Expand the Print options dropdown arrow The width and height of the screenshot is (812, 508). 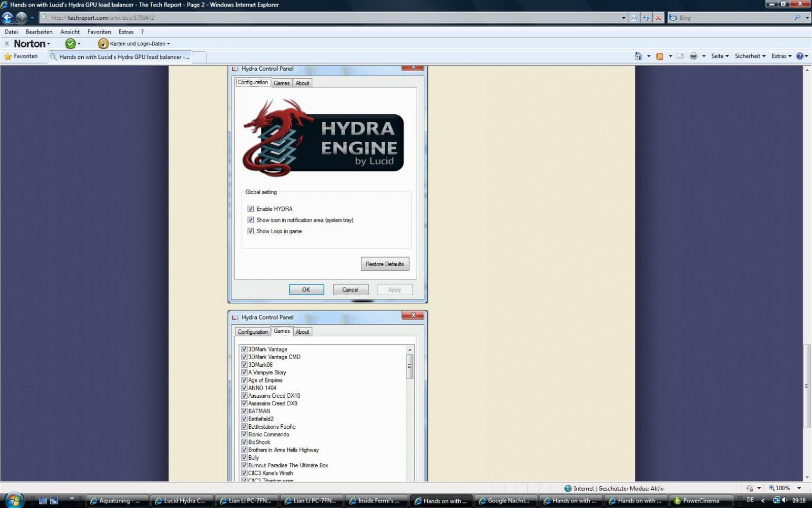(704, 56)
